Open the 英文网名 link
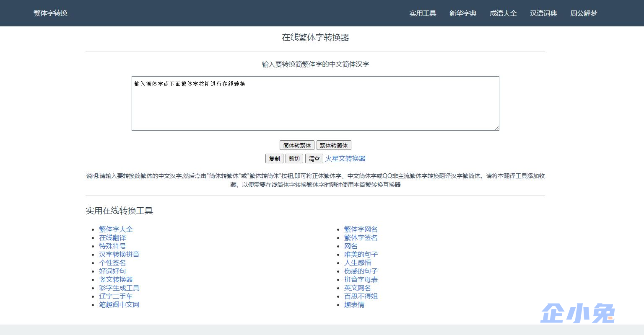Viewport: 644px width, 335px height. tap(358, 288)
